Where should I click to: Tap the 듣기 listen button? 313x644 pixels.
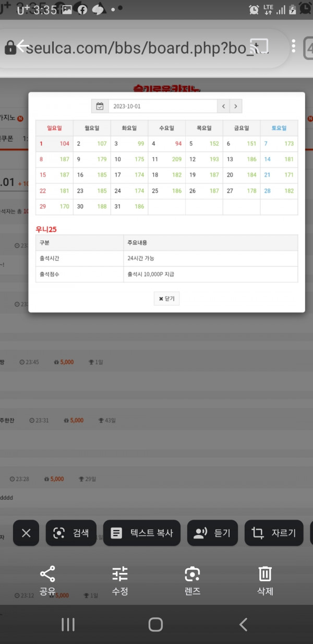click(212, 533)
